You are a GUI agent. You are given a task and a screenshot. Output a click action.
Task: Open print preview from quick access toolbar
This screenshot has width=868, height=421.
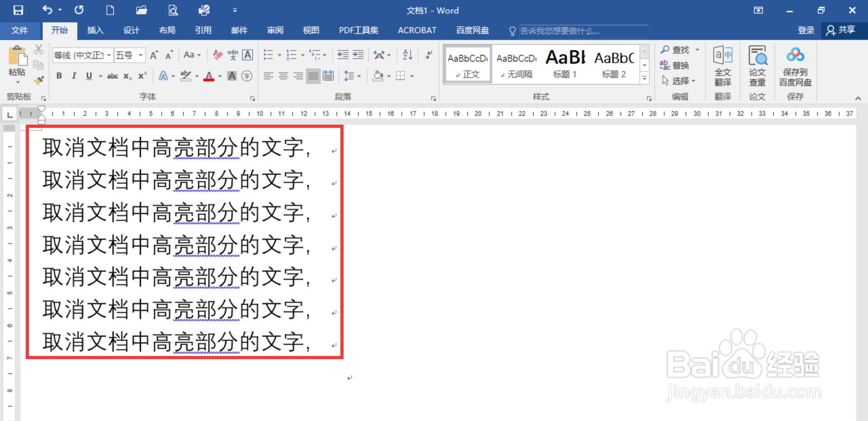click(x=173, y=10)
